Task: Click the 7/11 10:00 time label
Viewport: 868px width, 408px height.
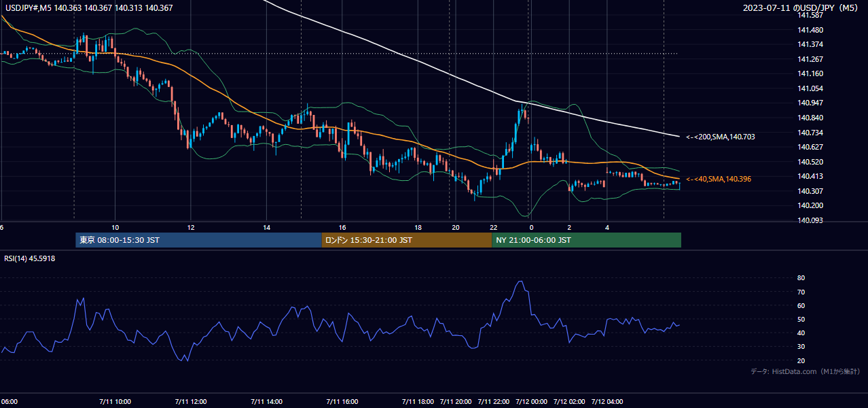Action: click(x=114, y=402)
